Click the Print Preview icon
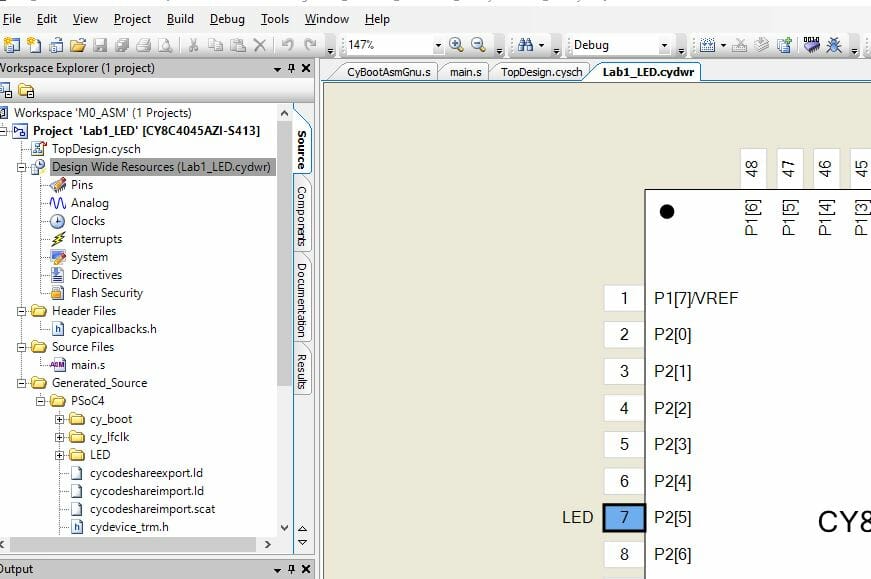Image resolution: width=871 pixels, height=579 pixels. 166,45
